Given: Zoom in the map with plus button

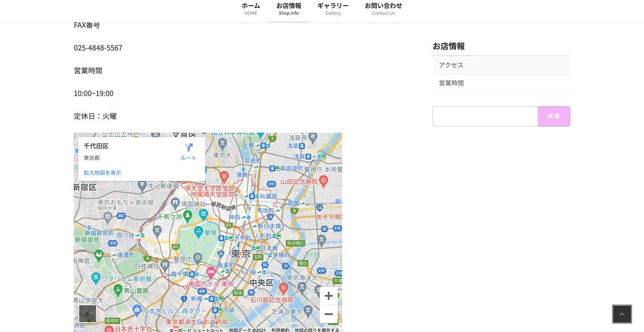Looking at the screenshot, I should [328, 296].
